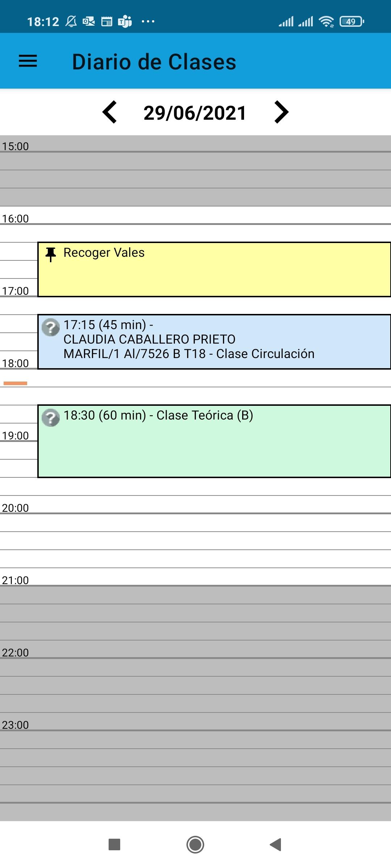Open the Teams notification icon in status bar
Screen dimensions: 391x868
click(125, 22)
